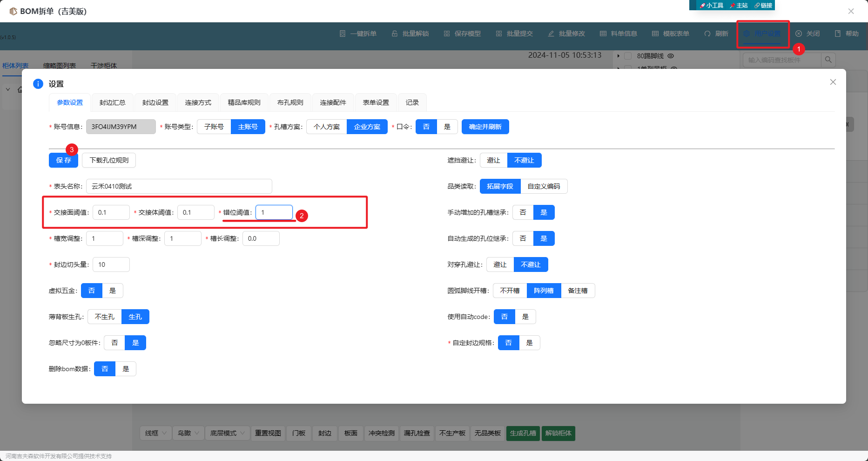Click the 错位阈值 input field
This screenshot has width=868, height=461.
tap(274, 212)
